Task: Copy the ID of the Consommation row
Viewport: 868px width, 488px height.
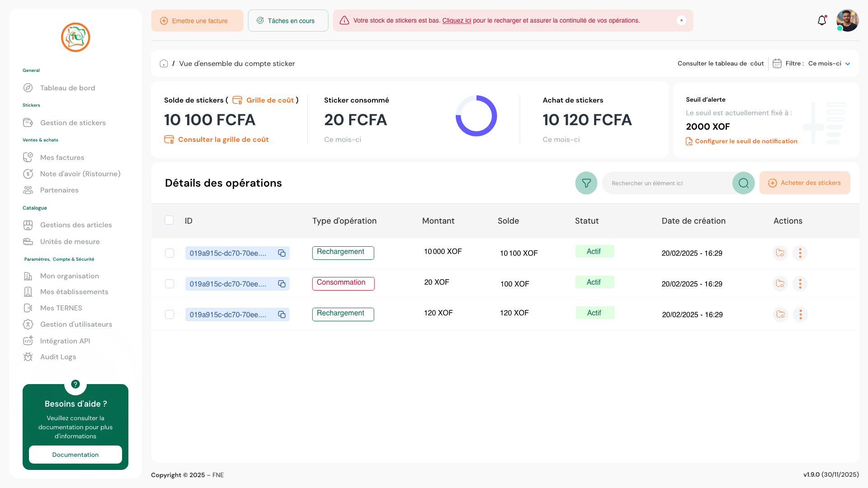Action: (282, 284)
